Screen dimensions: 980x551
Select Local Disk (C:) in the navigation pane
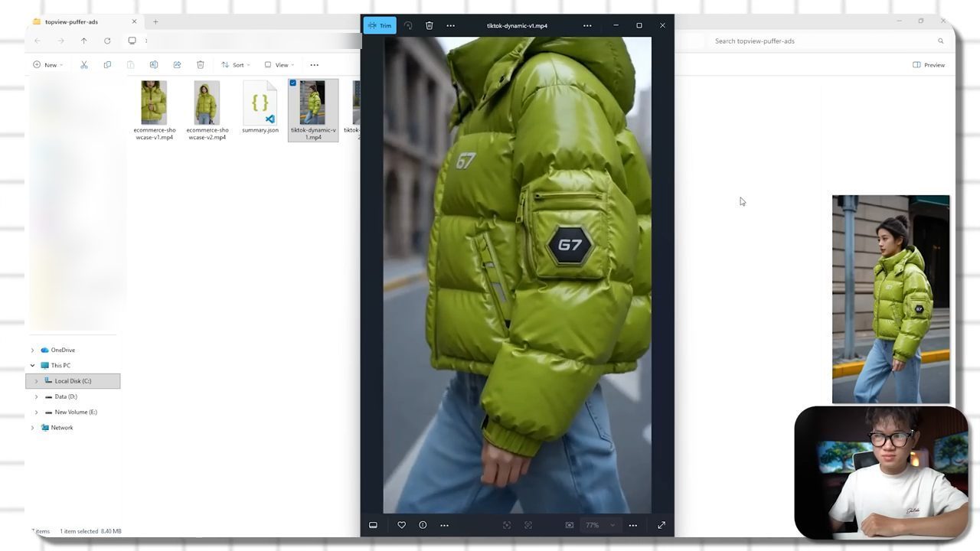click(x=73, y=381)
